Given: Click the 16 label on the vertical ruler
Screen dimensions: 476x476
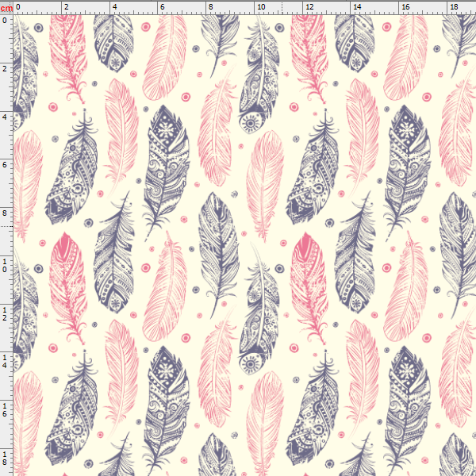Looking at the screenshot, I should point(4,410).
